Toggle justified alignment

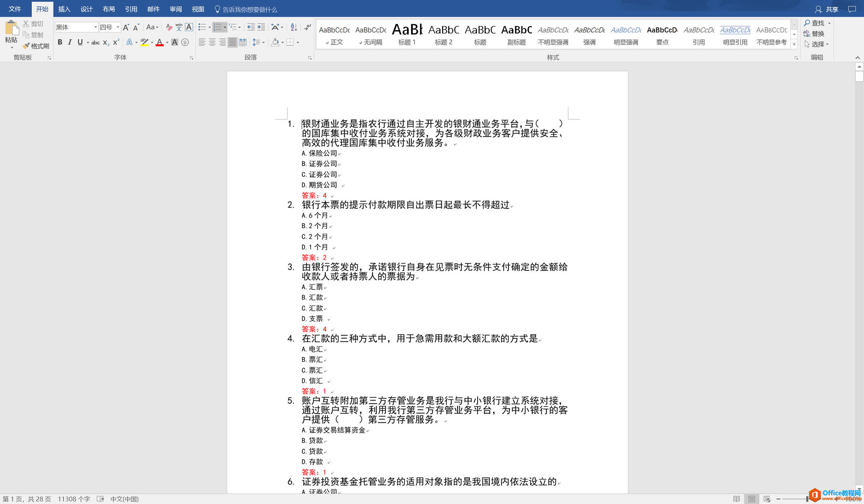click(232, 42)
